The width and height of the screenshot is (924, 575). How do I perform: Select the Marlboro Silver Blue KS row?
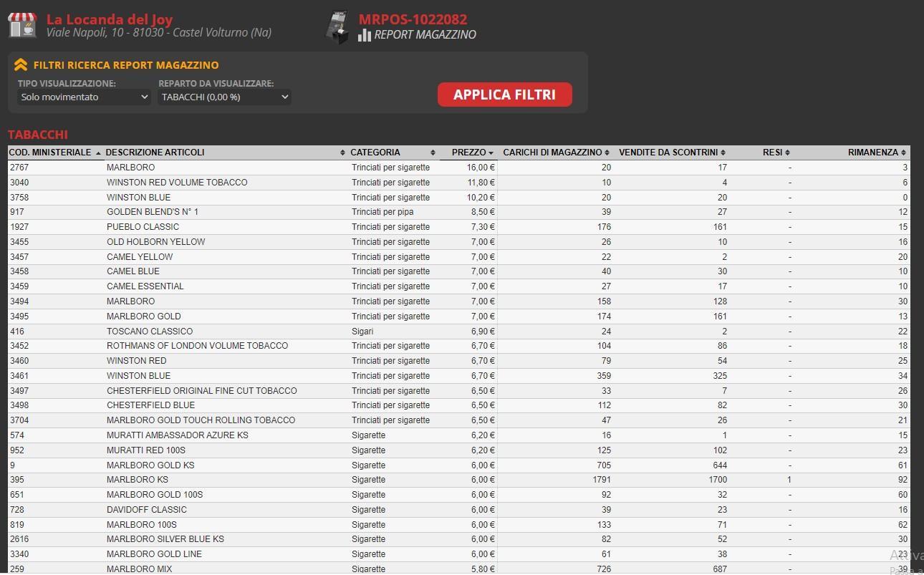[x=458, y=539]
